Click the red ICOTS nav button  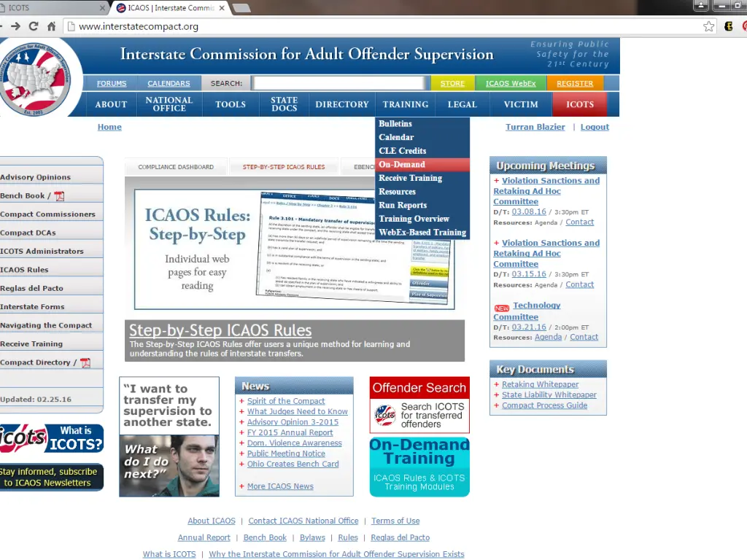point(580,104)
